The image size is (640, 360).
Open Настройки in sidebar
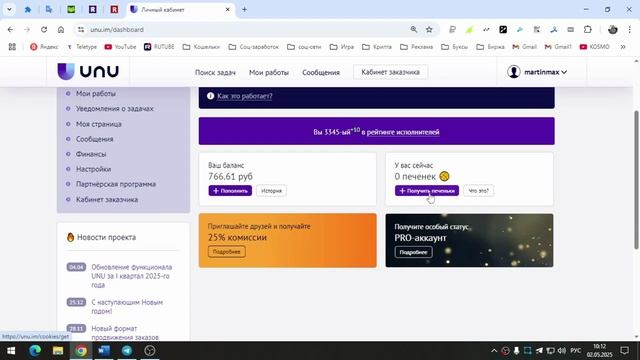click(93, 169)
